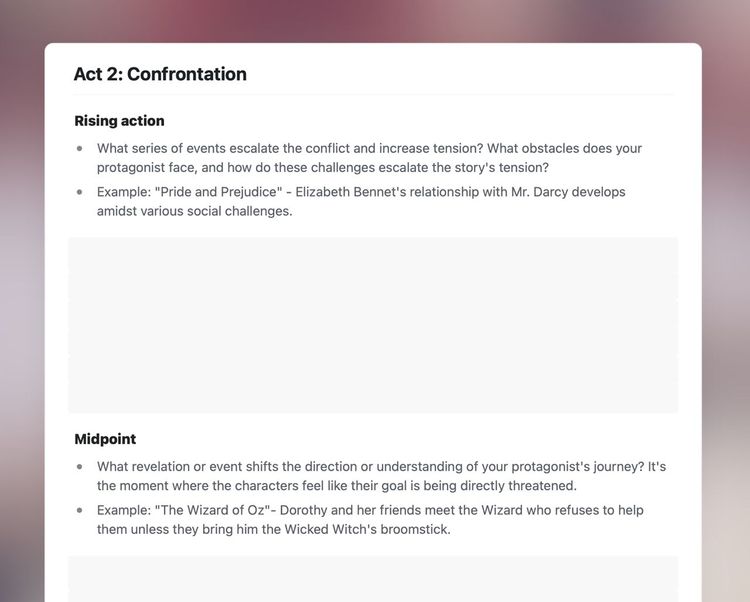Click the bullet dot before the "Pride and Prejudice" example
750x602 pixels.
pyautogui.click(x=80, y=192)
